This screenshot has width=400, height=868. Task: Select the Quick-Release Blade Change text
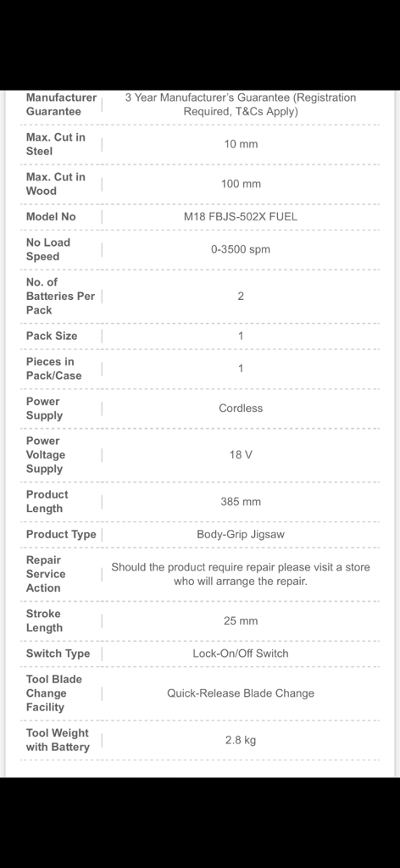[241, 693]
